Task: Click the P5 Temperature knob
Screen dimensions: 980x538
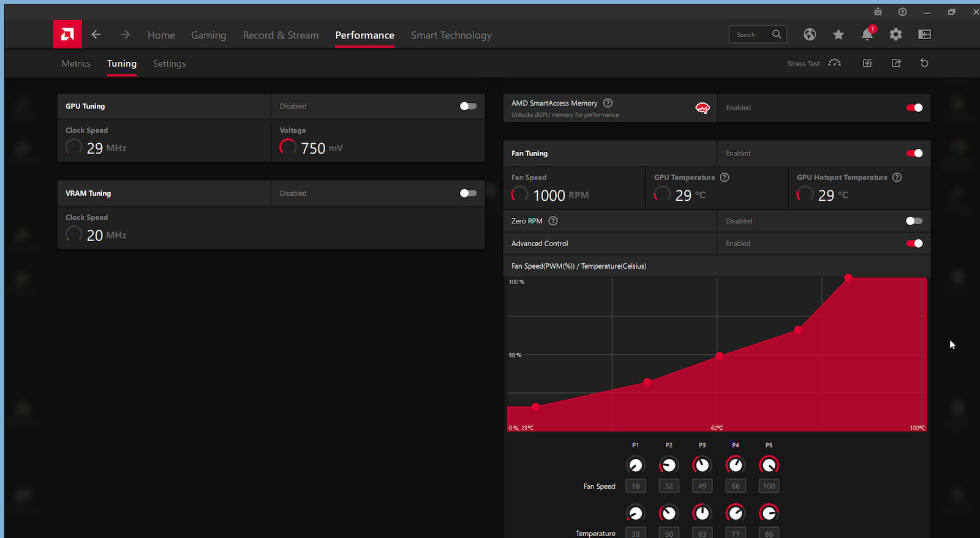Action: [769, 513]
